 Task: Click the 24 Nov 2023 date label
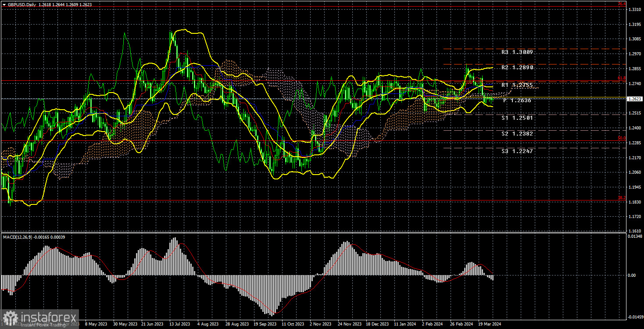pos(349,324)
